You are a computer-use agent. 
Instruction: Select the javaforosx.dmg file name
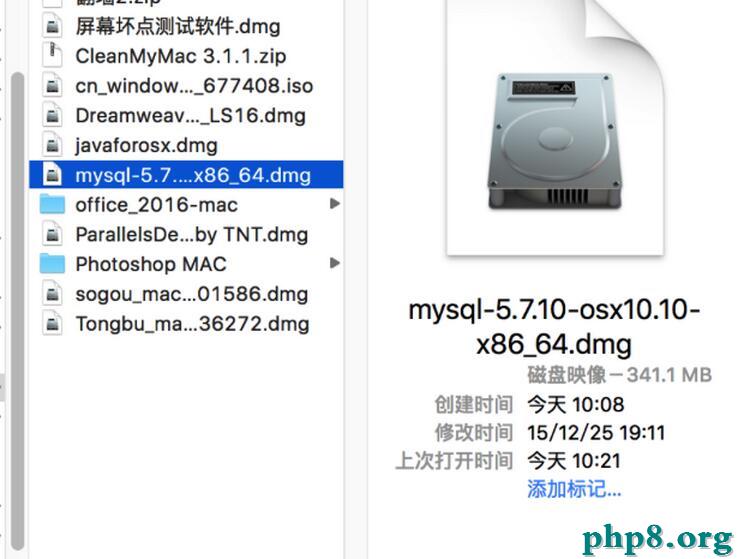(x=146, y=145)
